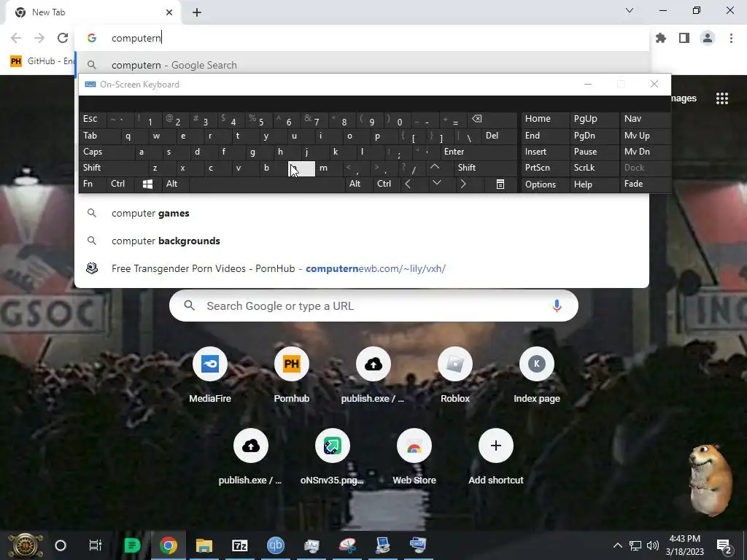Click the menu key on On-Screen Keyboard
The width and height of the screenshot is (747, 560).
tap(500, 184)
